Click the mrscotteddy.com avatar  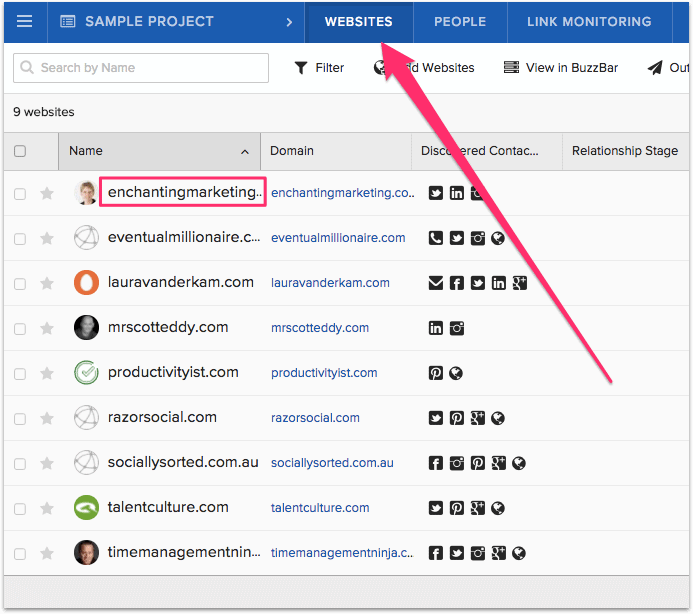(x=86, y=328)
